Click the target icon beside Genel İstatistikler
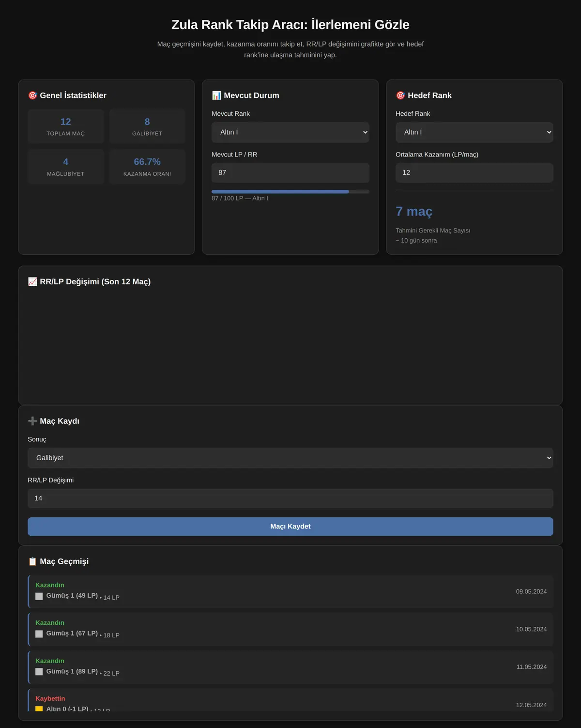581x728 pixels. click(x=32, y=95)
